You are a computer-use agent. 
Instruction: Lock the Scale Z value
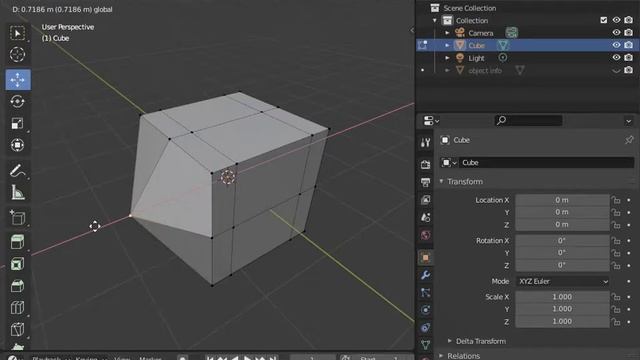point(616,322)
